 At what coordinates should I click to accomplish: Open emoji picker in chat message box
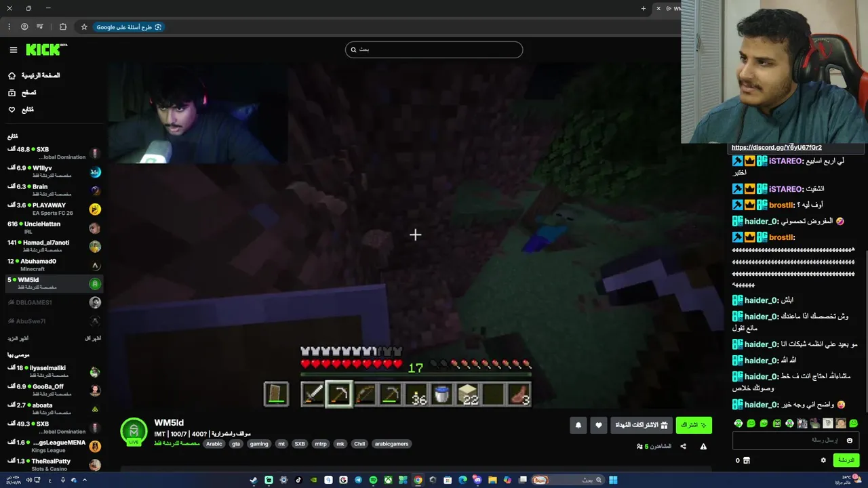[850, 441]
